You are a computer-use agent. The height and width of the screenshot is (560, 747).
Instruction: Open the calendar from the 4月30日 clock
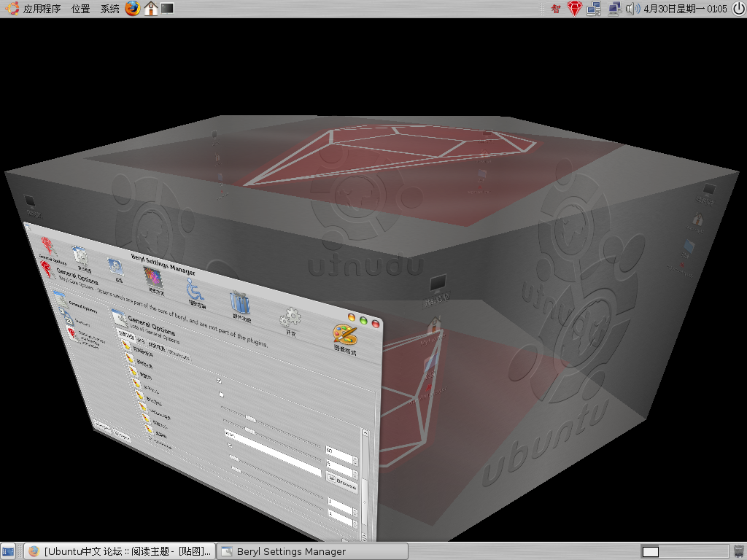685,9
